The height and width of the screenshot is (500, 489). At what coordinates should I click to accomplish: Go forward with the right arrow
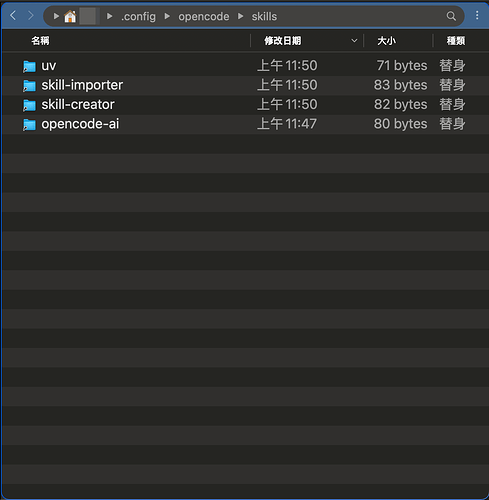(x=31, y=16)
